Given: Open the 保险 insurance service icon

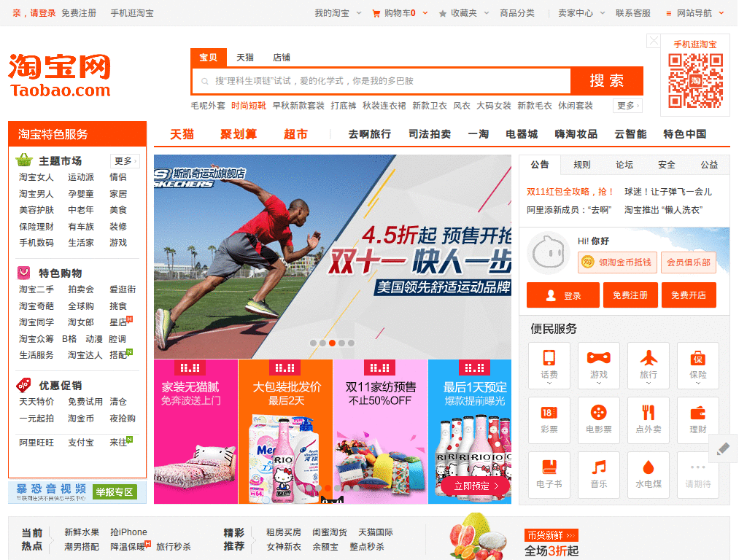Looking at the screenshot, I should (x=697, y=365).
